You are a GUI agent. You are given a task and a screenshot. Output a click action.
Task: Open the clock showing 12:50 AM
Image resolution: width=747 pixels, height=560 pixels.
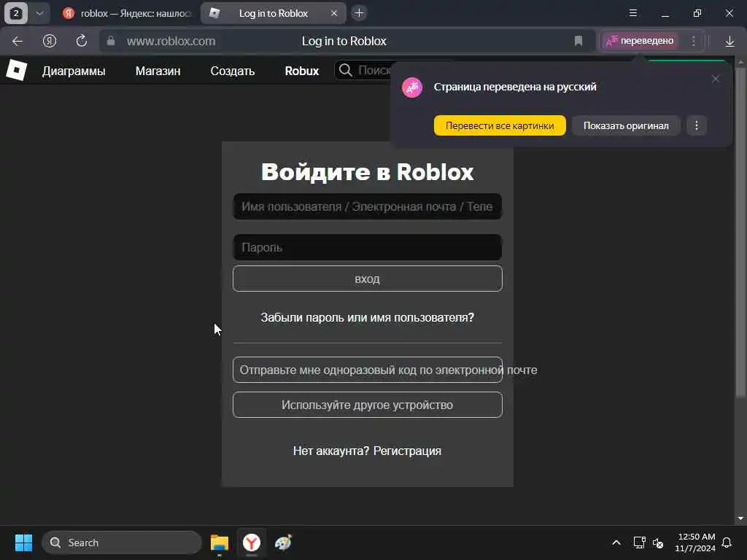(x=695, y=542)
